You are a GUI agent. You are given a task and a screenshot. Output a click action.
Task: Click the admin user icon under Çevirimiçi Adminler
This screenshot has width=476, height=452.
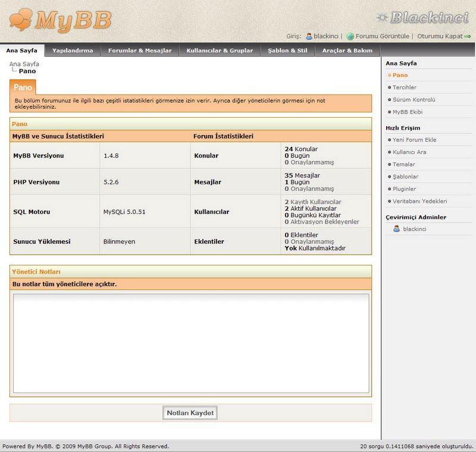coord(396,229)
